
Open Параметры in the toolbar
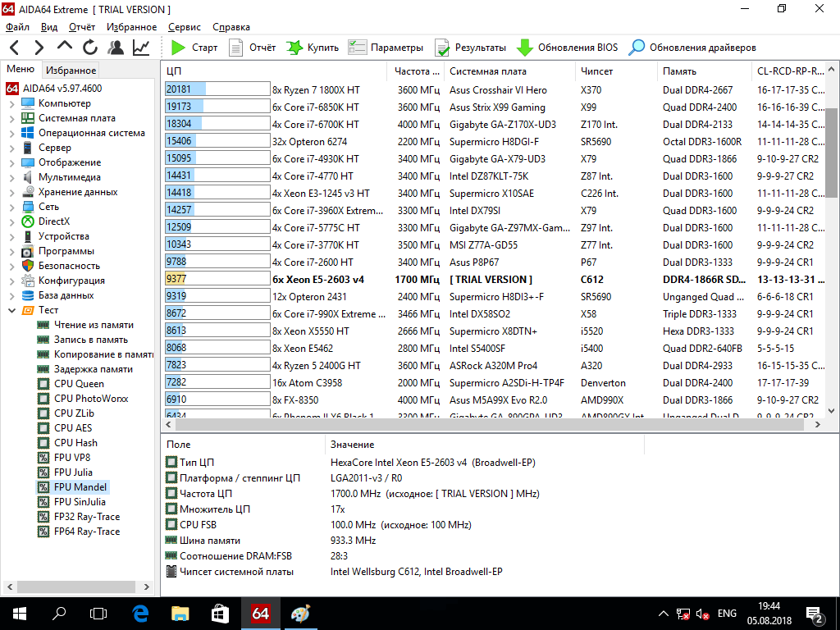386,48
